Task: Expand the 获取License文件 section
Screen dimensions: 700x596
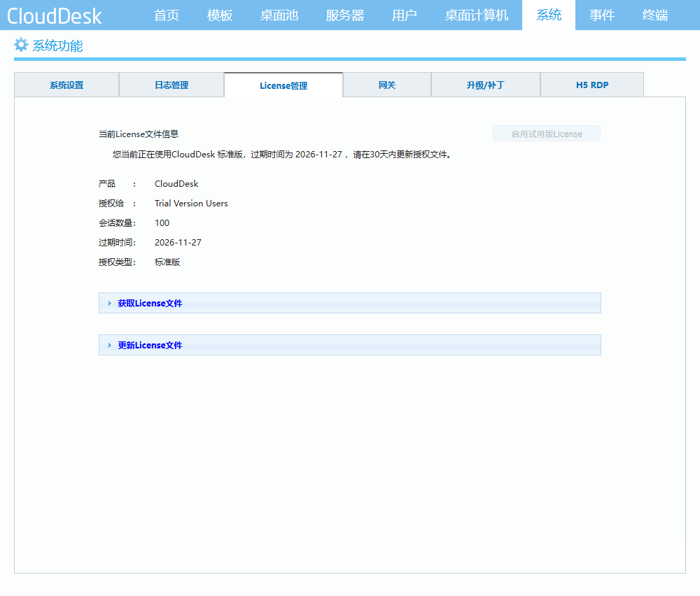Action: [350, 303]
